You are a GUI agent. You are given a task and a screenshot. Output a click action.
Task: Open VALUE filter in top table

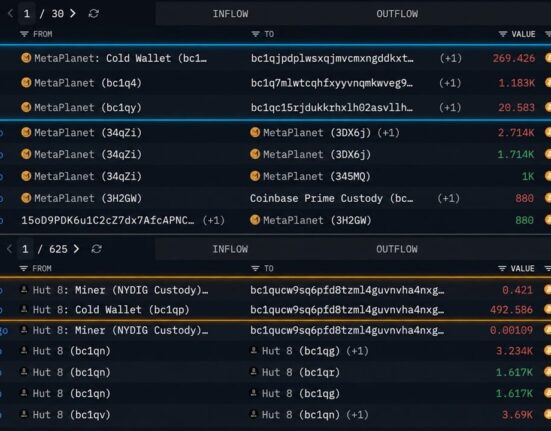(x=503, y=34)
